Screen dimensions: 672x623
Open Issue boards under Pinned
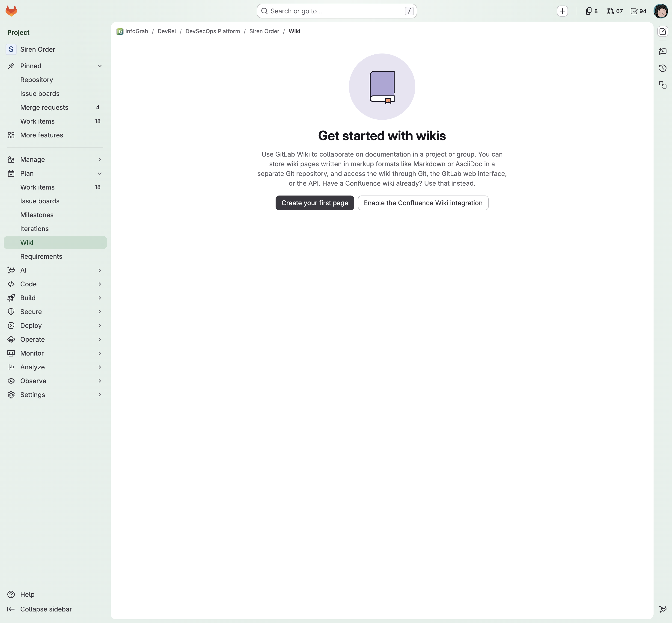(x=55, y=94)
